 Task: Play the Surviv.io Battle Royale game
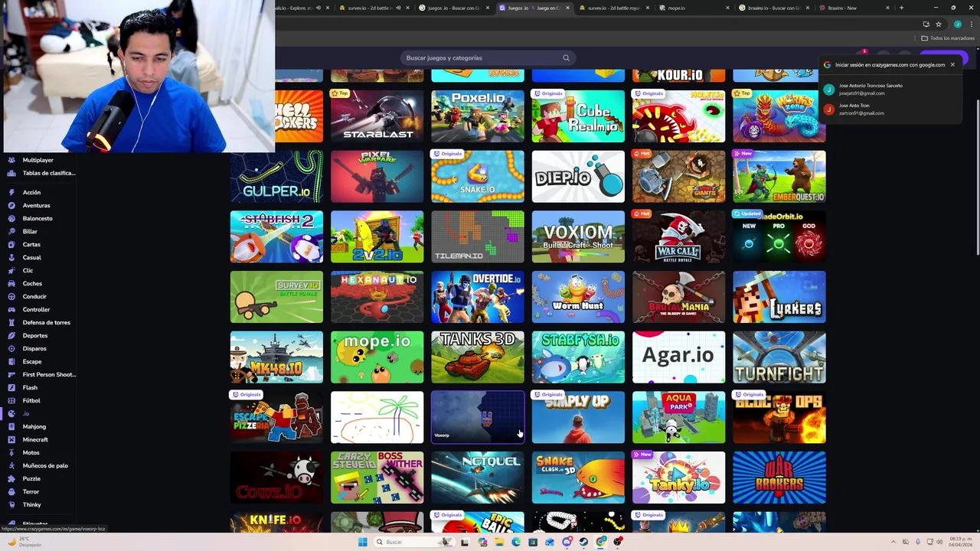tap(276, 297)
